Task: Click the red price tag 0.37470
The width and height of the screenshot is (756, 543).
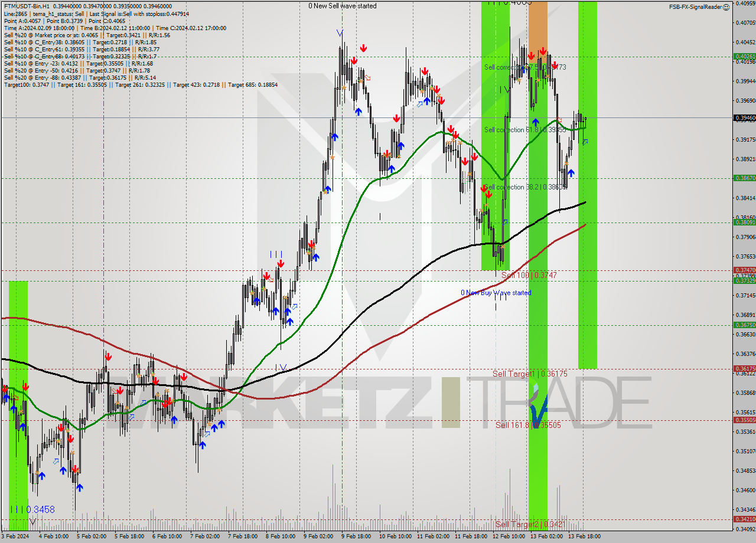Action: 745,270
